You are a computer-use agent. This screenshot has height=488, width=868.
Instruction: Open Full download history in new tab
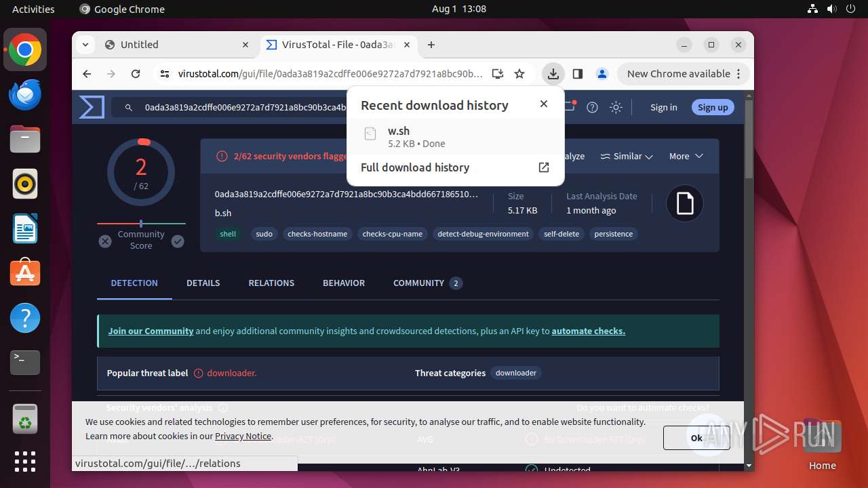pyautogui.click(x=543, y=167)
